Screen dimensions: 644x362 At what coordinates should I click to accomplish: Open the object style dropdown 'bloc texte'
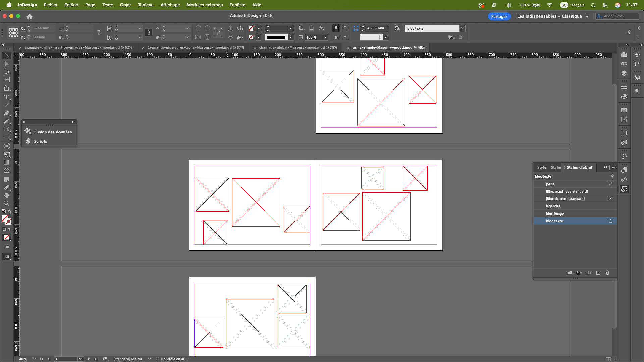point(462,28)
